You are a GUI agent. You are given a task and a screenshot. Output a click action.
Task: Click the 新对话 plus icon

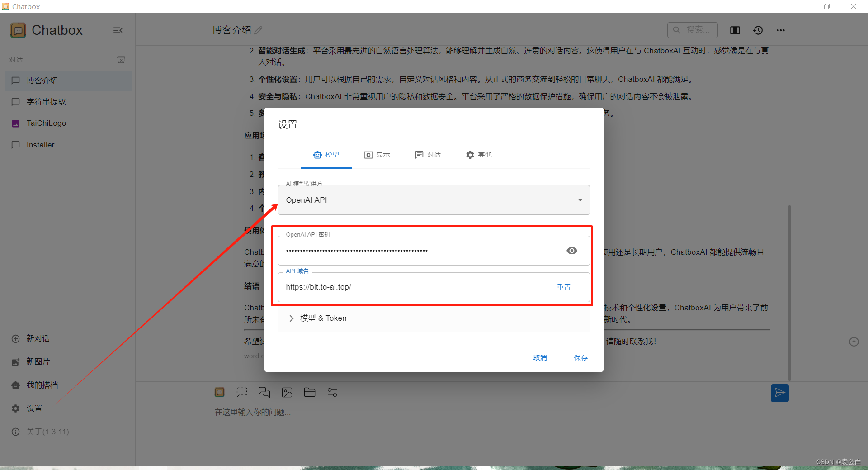click(16, 339)
